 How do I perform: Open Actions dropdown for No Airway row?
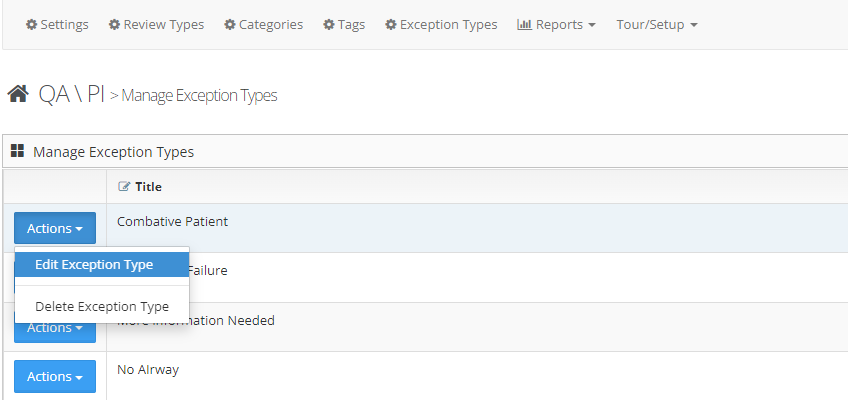[x=55, y=377]
